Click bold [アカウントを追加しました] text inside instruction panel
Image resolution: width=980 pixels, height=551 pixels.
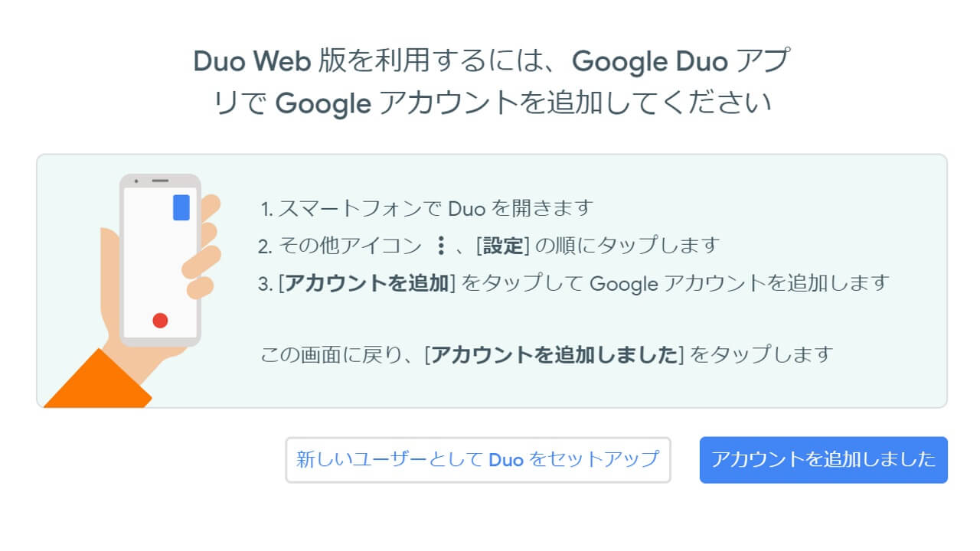click(554, 355)
